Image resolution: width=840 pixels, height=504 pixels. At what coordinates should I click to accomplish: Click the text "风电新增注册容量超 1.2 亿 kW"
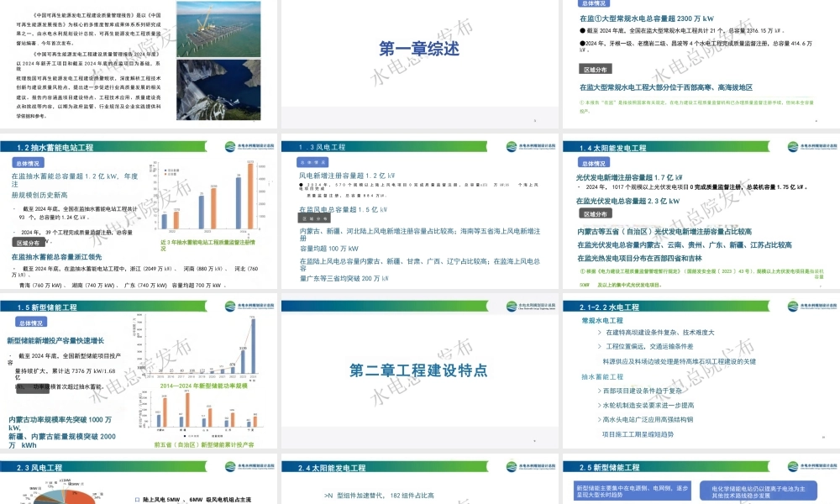click(x=347, y=176)
